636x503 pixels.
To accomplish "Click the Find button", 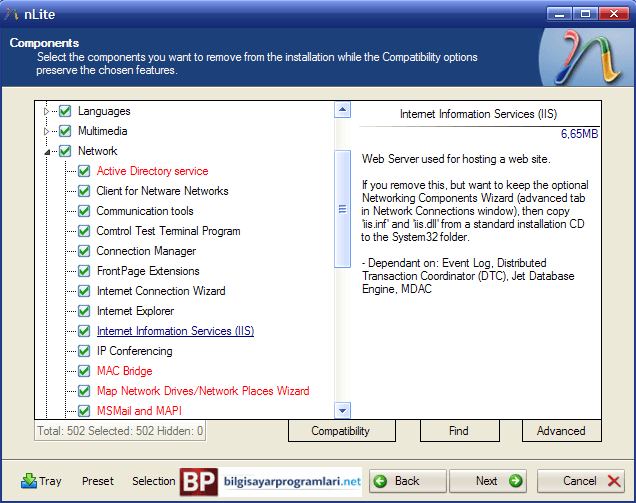I will pos(460,431).
